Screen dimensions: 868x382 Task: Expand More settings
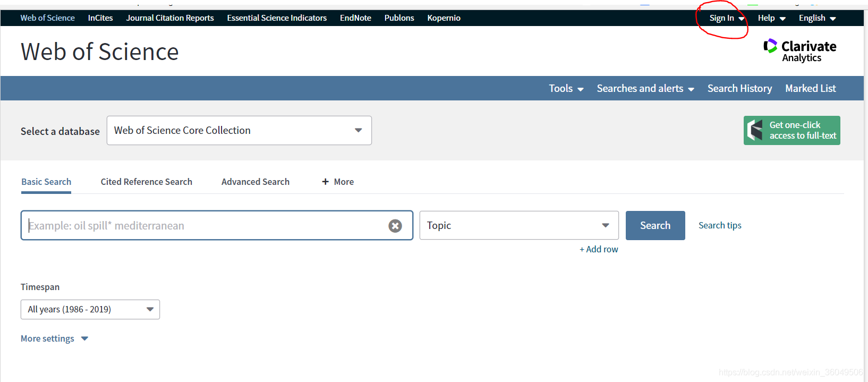coord(54,338)
